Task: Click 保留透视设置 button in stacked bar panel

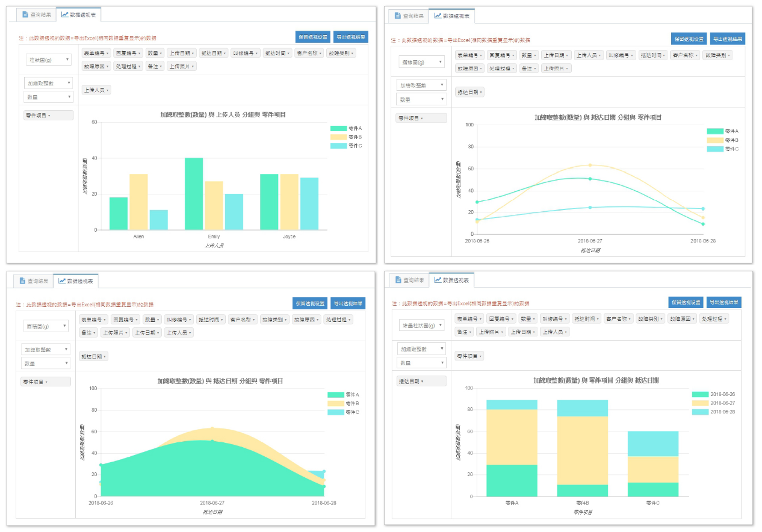Action: click(x=685, y=303)
